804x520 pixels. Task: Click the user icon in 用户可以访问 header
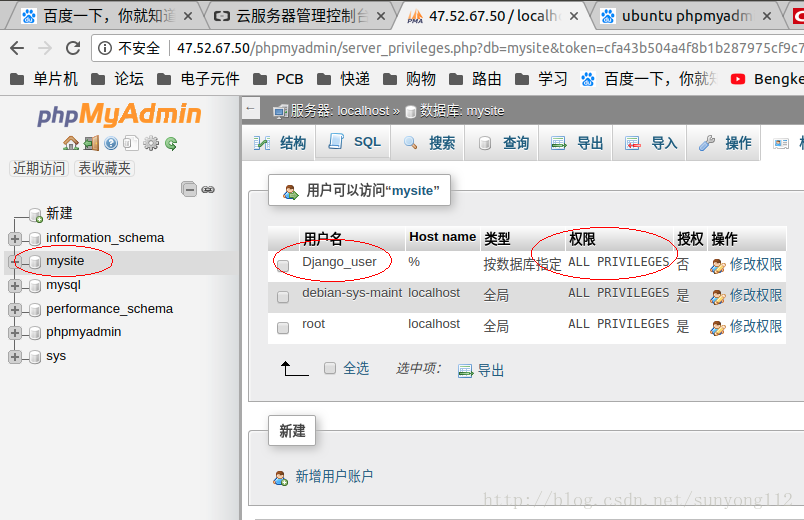(291, 192)
